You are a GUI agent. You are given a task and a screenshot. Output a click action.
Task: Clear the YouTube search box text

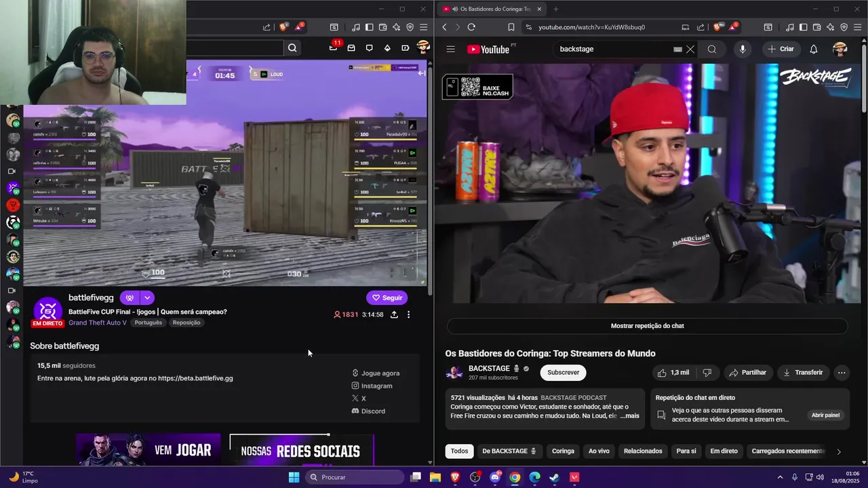click(x=690, y=49)
